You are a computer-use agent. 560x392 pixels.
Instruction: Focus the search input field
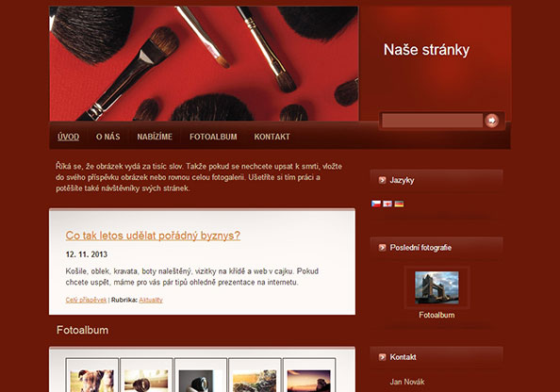[x=432, y=121]
